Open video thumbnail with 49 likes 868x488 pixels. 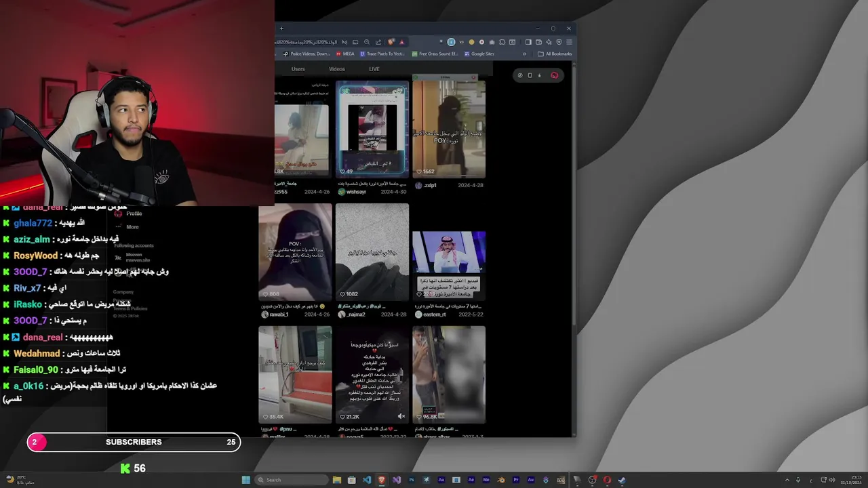(x=373, y=129)
